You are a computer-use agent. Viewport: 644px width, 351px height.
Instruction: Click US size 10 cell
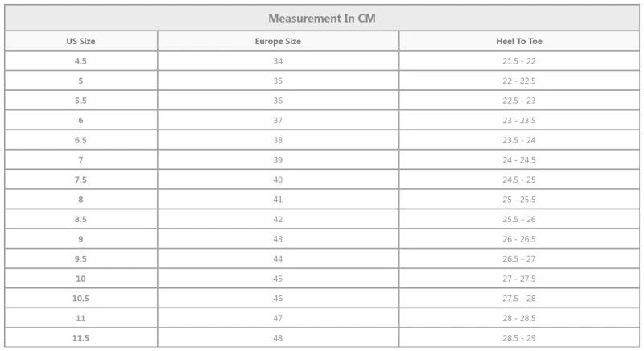80,279
